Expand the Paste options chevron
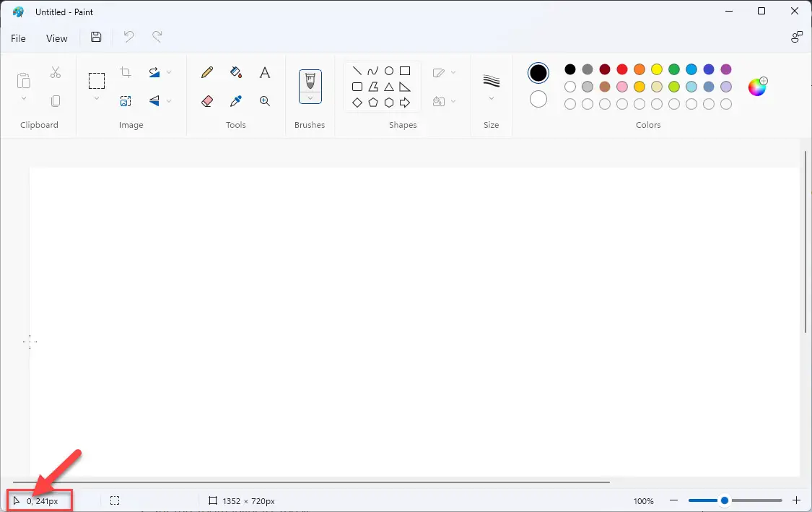Image resolution: width=812 pixels, height=512 pixels. point(23,98)
